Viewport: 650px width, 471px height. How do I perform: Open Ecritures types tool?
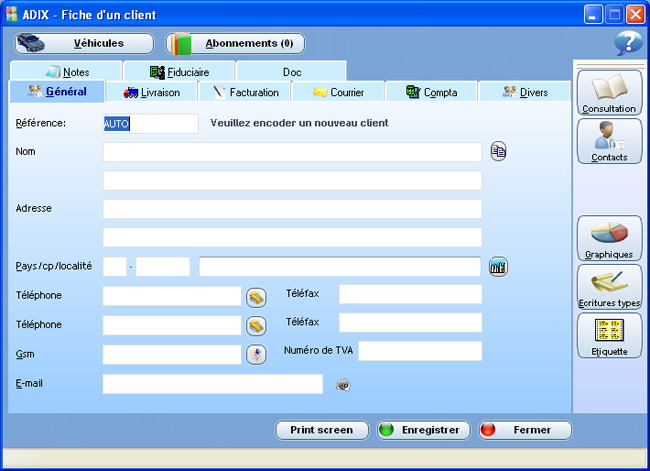609,287
